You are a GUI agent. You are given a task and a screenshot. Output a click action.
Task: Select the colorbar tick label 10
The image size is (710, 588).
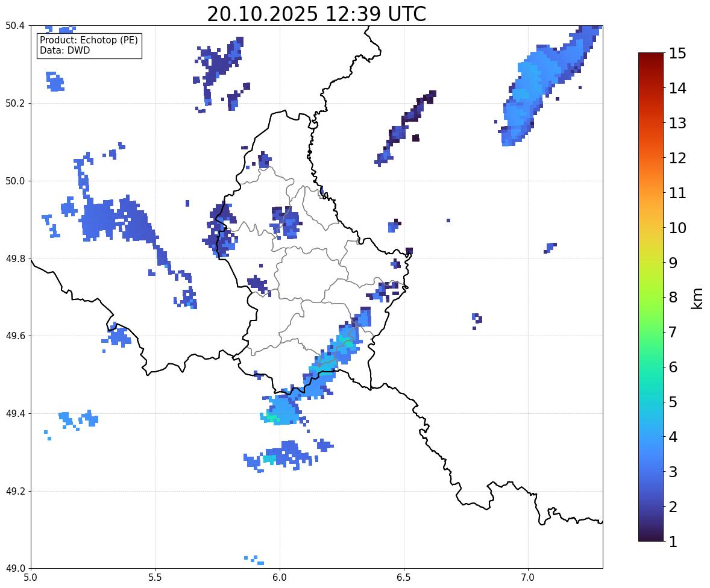[677, 228]
